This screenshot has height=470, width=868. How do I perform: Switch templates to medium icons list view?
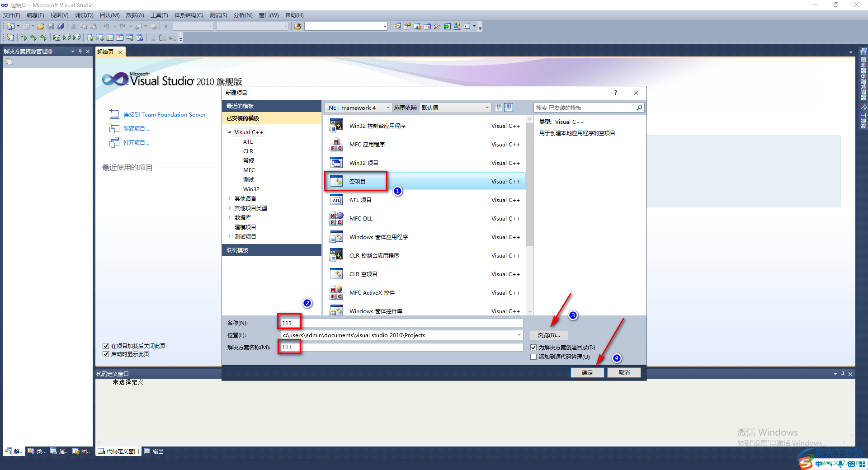[509, 108]
